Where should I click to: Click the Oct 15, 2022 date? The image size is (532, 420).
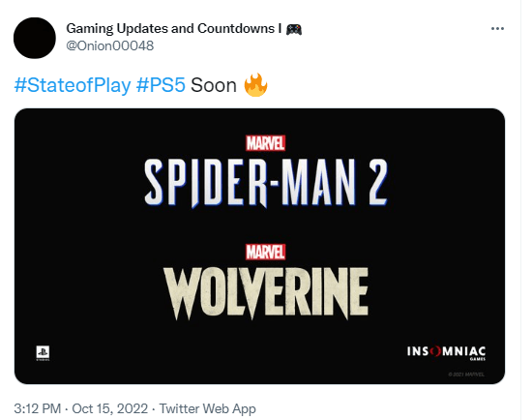110,408
